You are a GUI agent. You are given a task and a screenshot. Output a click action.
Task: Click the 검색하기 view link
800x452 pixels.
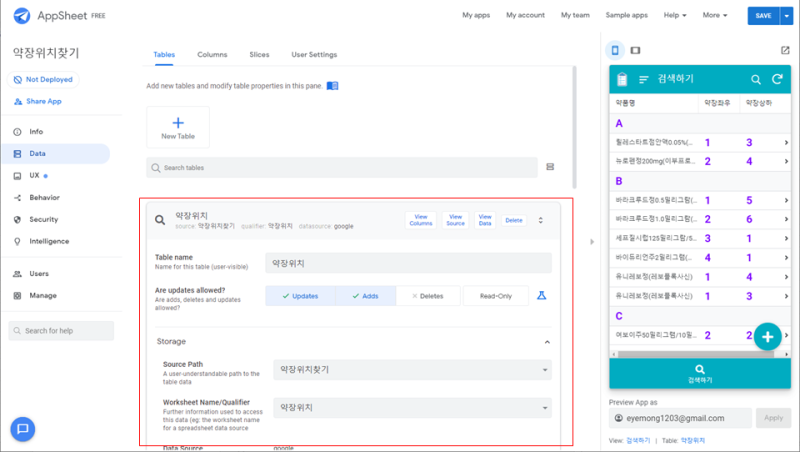click(x=638, y=441)
